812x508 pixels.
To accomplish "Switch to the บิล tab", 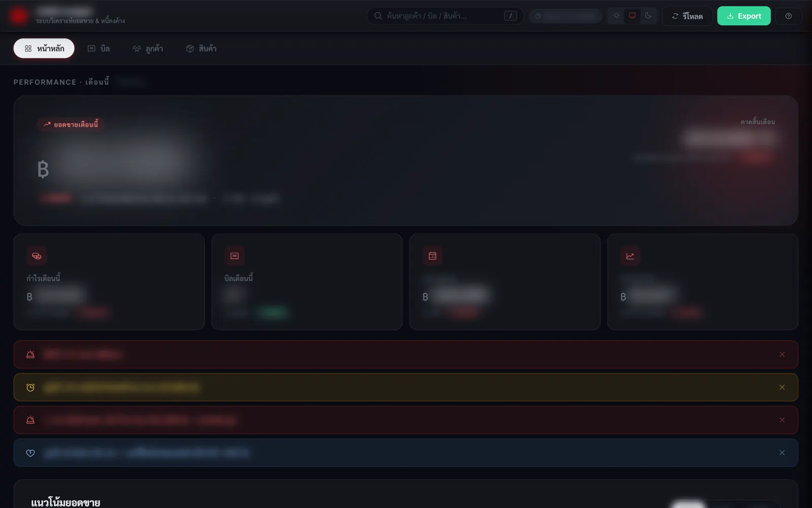I will (98, 48).
